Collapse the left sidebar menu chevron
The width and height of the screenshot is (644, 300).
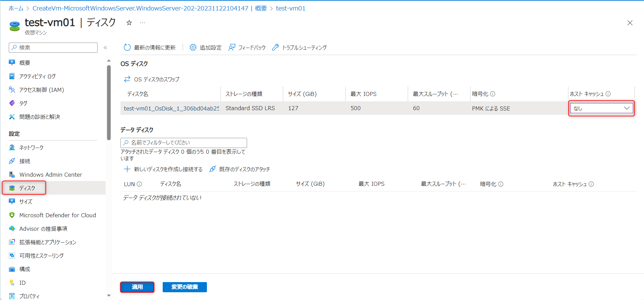(x=105, y=48)
